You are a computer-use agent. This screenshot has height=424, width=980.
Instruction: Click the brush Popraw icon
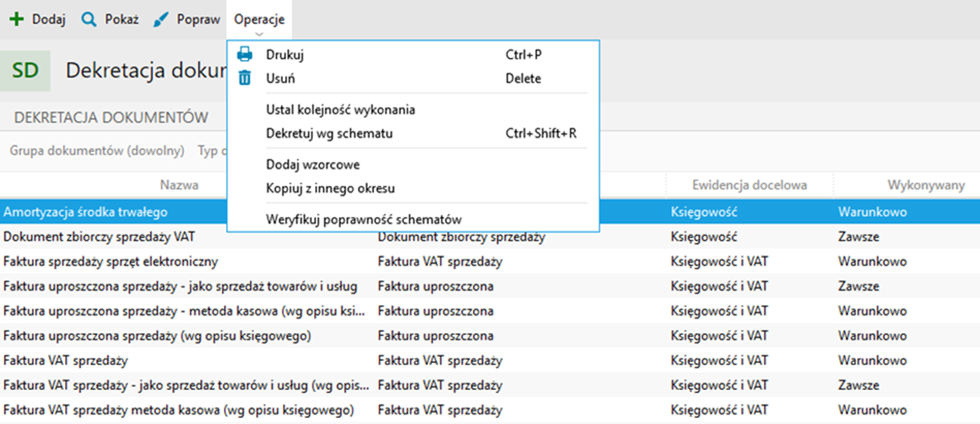coord(161,19)
